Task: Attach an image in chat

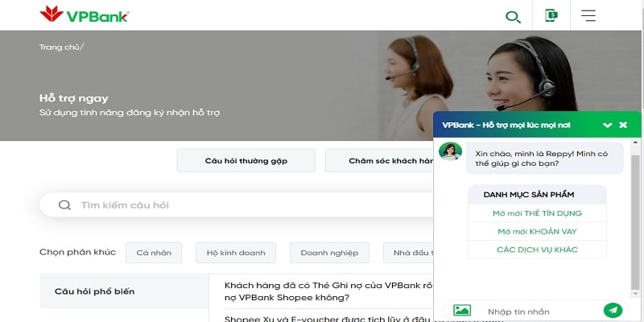Action: tap(462, 310)
